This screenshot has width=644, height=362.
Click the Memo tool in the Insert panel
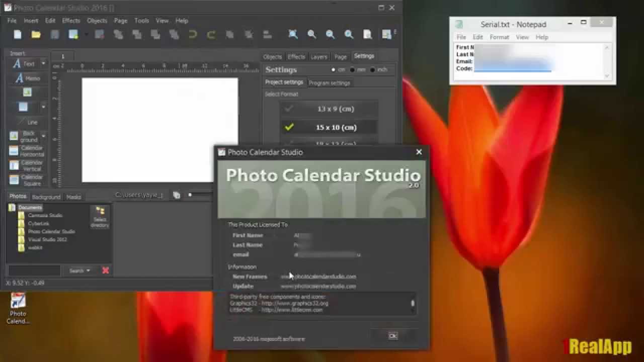27,78
